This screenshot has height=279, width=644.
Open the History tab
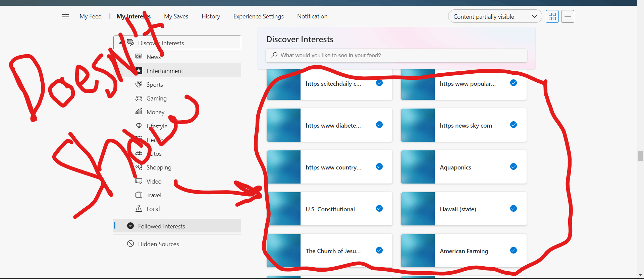tap(211, 16)
